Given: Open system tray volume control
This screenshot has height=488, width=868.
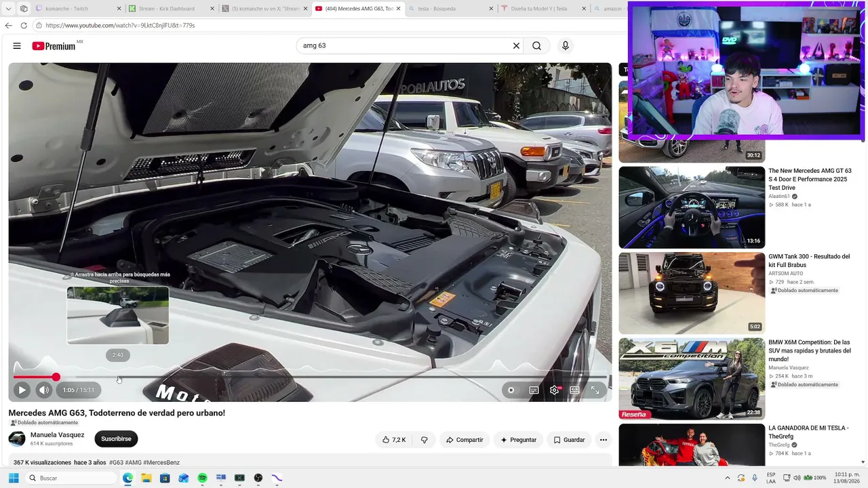Looking at the screenshot, I should pyautogui.click(x=797, y=478).
